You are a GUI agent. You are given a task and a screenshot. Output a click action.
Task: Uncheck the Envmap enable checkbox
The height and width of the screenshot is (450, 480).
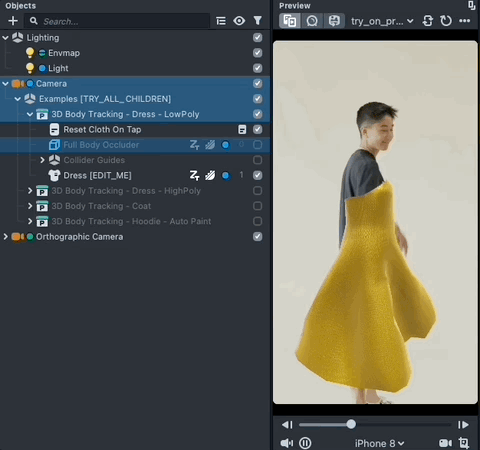[x=257, y=53]
